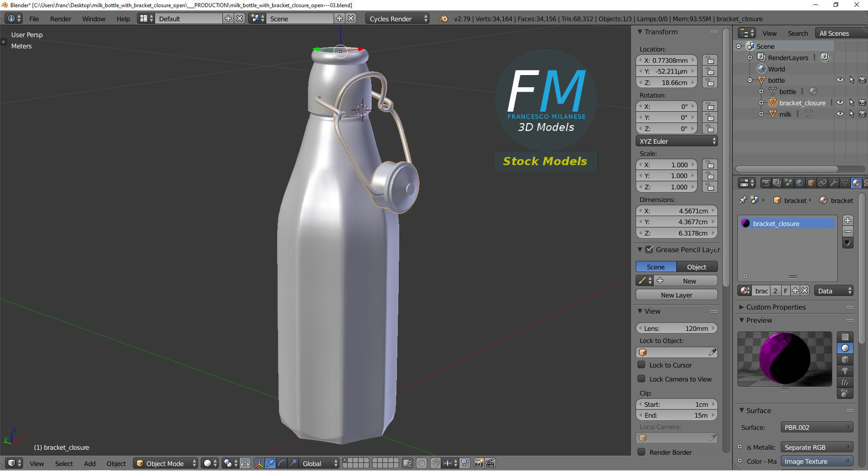Viewport: 868px width, 471px height.
Task: Open the Render menu
Action: point(61,19)
